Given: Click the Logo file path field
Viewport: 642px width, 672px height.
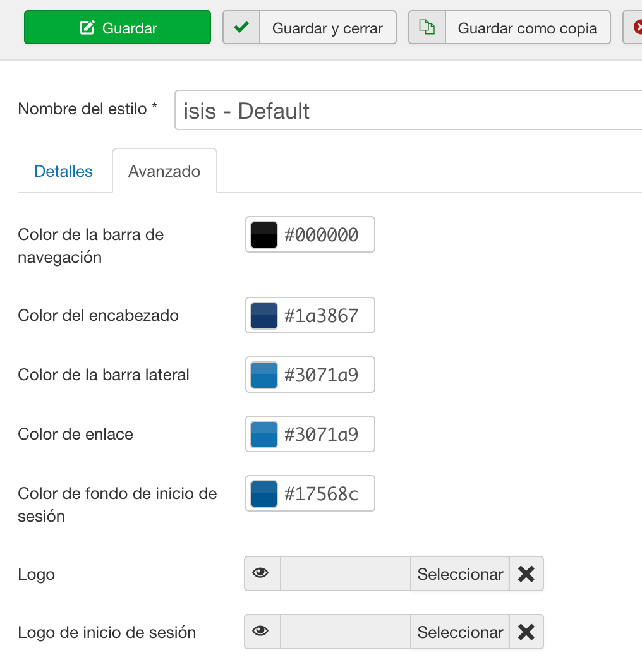Looking at the screenshot, I should [x=346, y=573].
